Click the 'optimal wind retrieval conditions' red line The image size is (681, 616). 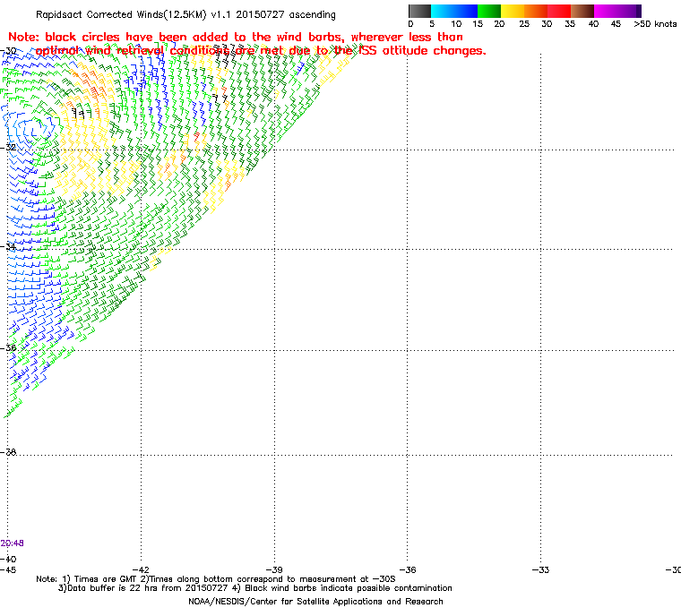point(261,51)
